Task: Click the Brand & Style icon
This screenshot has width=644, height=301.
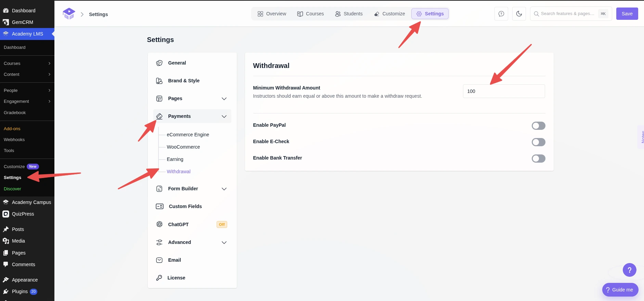Action: point(159,81)
